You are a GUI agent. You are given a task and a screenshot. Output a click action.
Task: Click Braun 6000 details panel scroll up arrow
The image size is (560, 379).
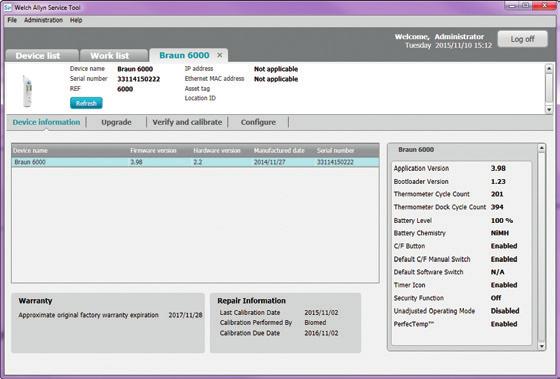coord(541,148)
